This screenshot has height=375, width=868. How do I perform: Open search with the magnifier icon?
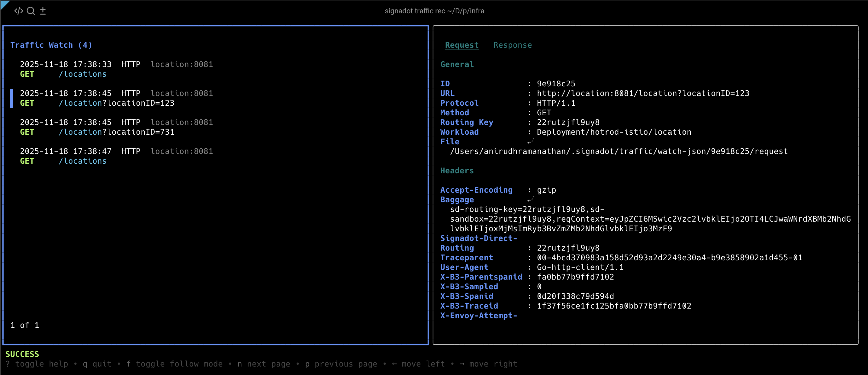click(31, 11)
